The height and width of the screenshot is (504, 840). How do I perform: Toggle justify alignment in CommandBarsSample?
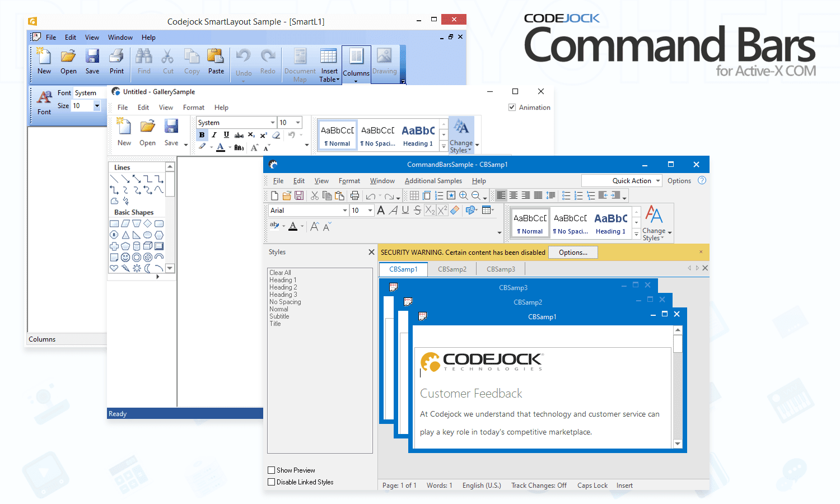pyautogui.click(x=538, y=195)
